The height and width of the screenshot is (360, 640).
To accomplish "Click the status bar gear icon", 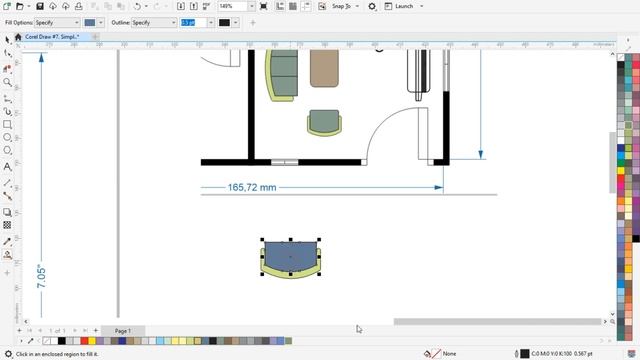I will 8,354.
